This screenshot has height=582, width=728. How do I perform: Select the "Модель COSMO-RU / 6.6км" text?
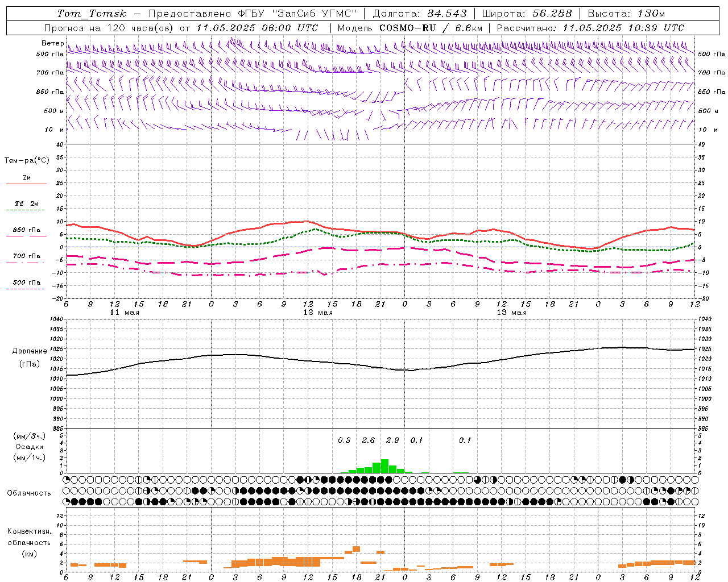[x=410, y=28]
